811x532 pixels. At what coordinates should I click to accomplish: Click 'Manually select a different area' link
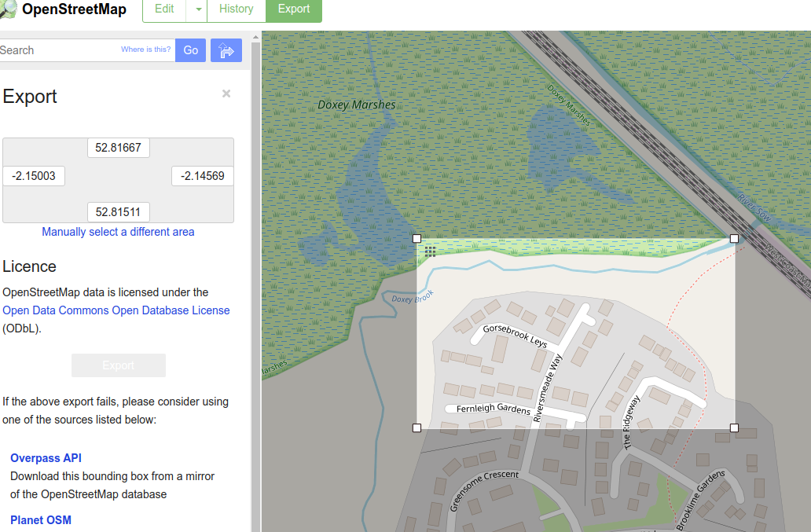click(118, 232)
